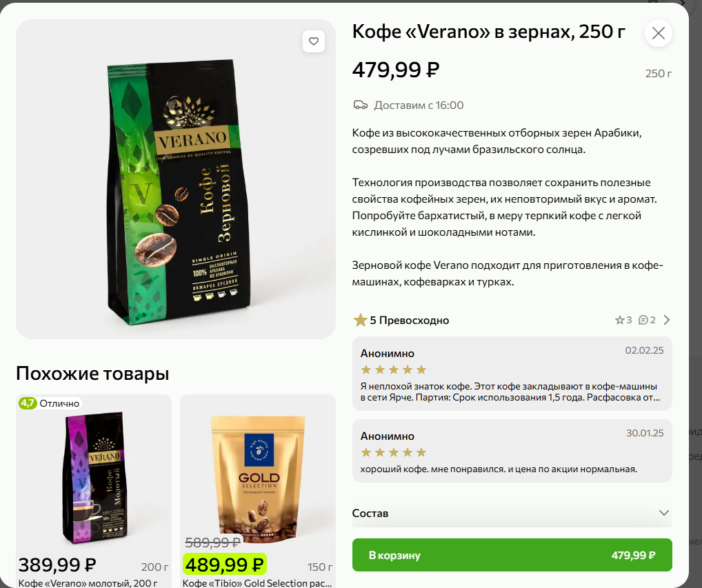Click the review comments bubble icon
Image resolution: width=702 pixels, height=588 pixels.
[x=643, y=320]
